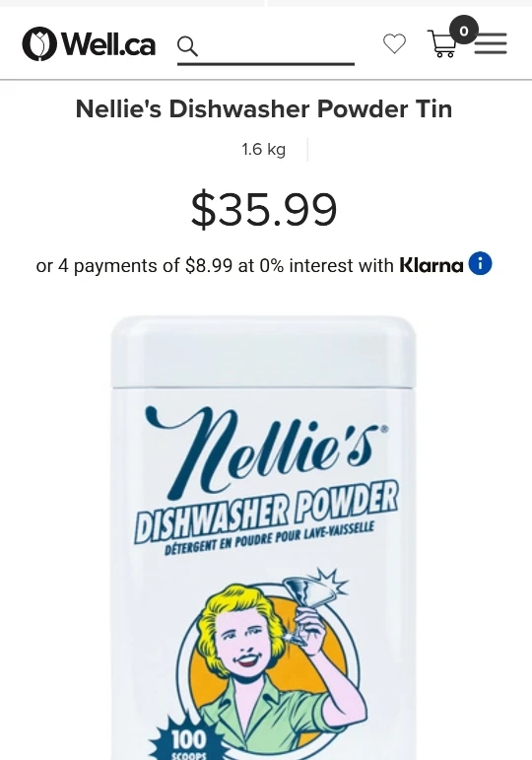This screenshot has width=532, height=760.
Task: Click the 100 Scoops starburst badge
Action: [x=188, y=739]
